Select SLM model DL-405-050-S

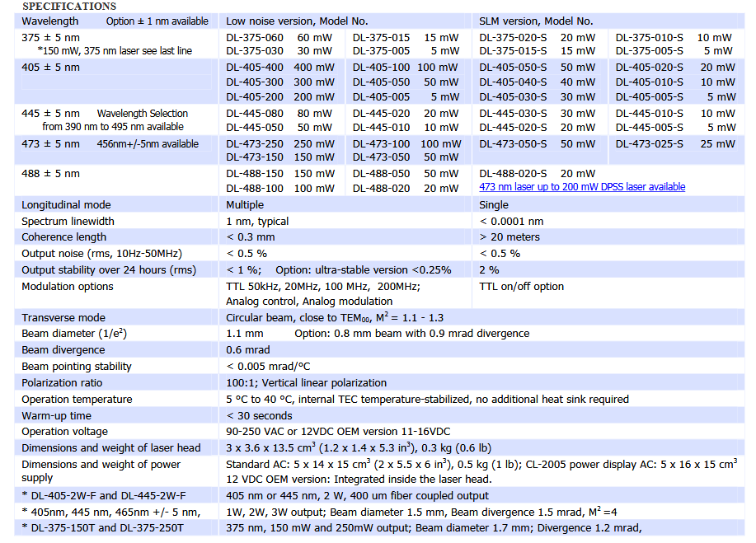pos(513,68)
